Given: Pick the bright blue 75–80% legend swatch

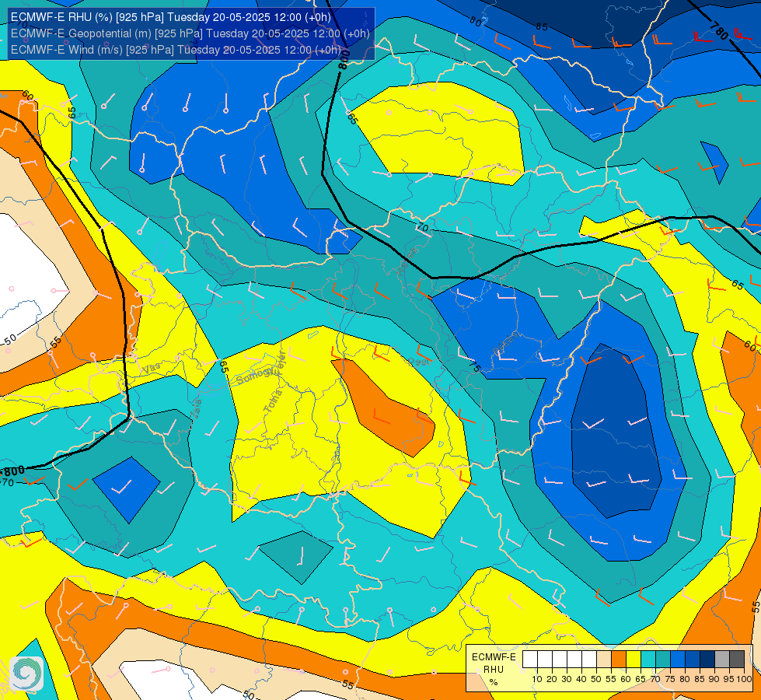Looking at the screenshot, I should [678, 660].
